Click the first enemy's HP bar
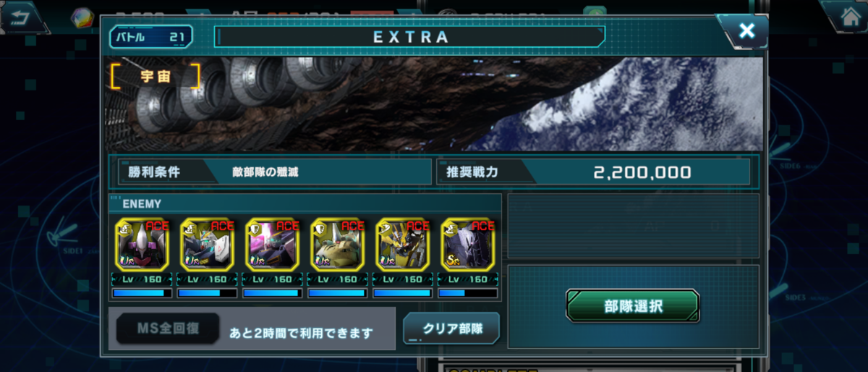 pos(142,293)
